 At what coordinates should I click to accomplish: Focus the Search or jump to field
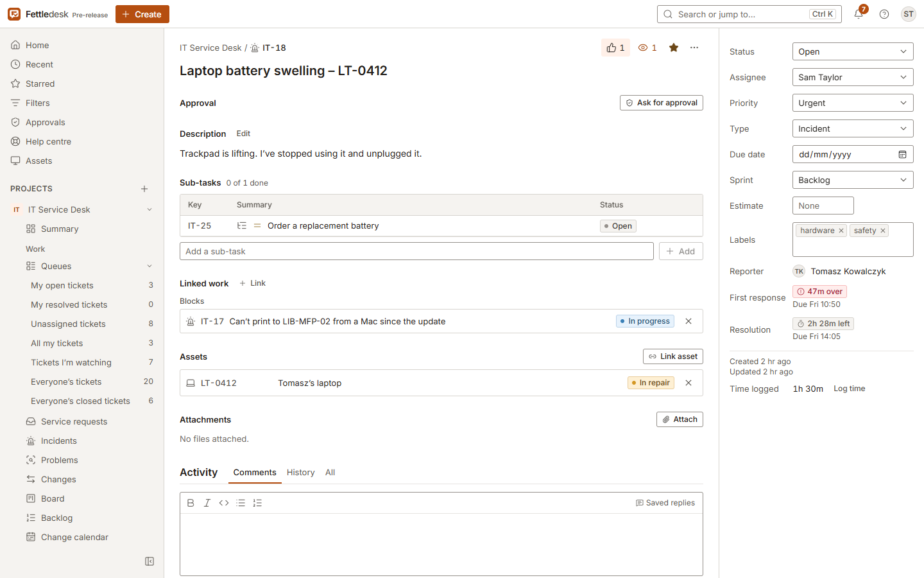(749, 14)
